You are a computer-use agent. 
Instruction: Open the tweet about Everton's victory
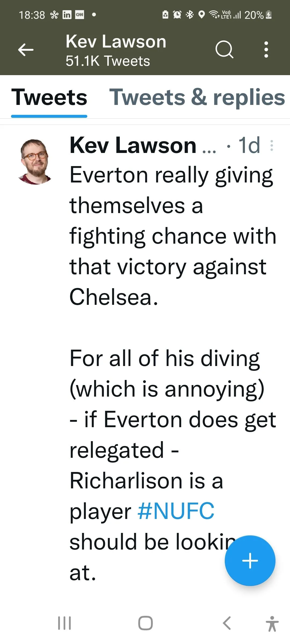point(172,236)
